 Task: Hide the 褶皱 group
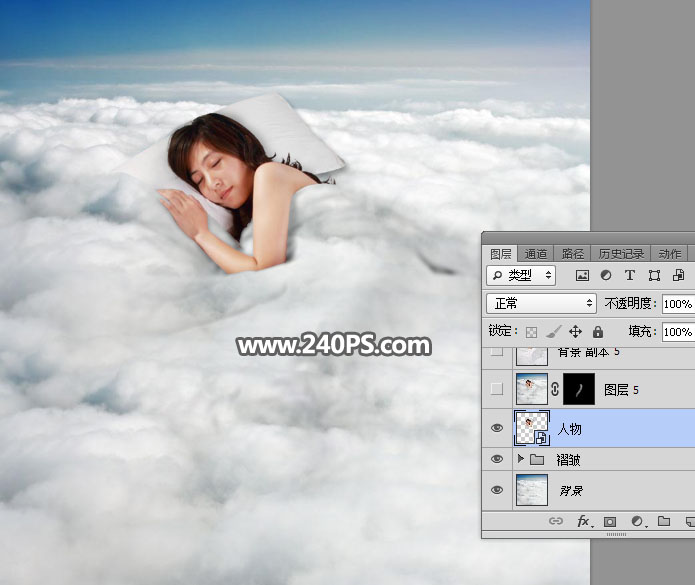pyautogui.click(x=497, y=459)
